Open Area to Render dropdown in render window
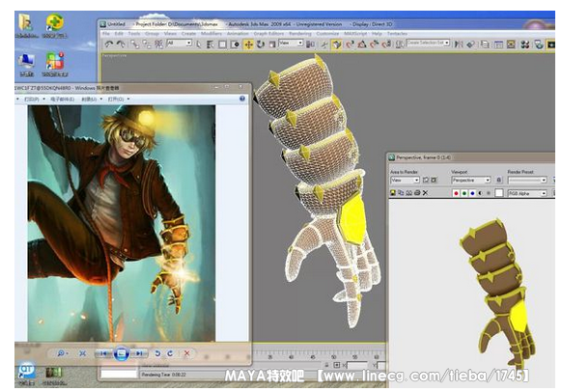Viewport: 562px width, 392px height. coord(405,180)
